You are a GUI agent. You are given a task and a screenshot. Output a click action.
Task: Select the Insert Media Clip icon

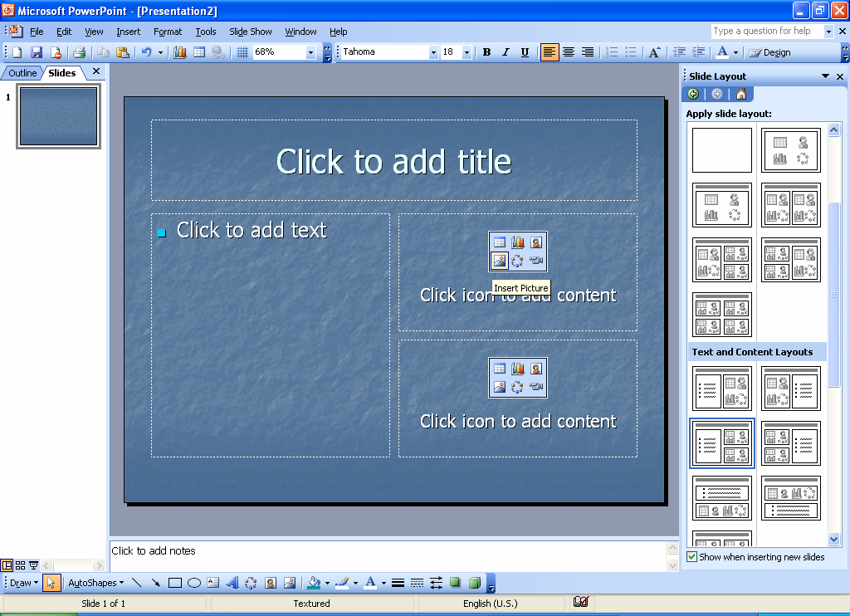pos(536,260)
